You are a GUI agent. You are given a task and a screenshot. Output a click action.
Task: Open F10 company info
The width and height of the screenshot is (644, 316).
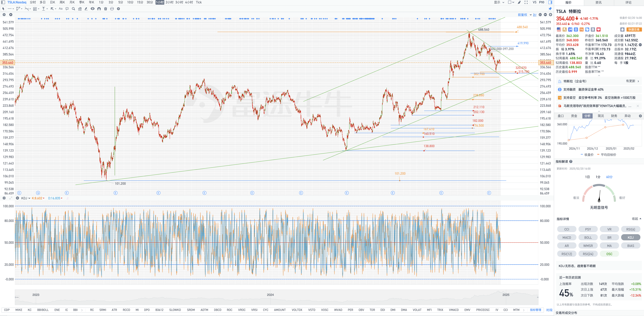[542, 2]
